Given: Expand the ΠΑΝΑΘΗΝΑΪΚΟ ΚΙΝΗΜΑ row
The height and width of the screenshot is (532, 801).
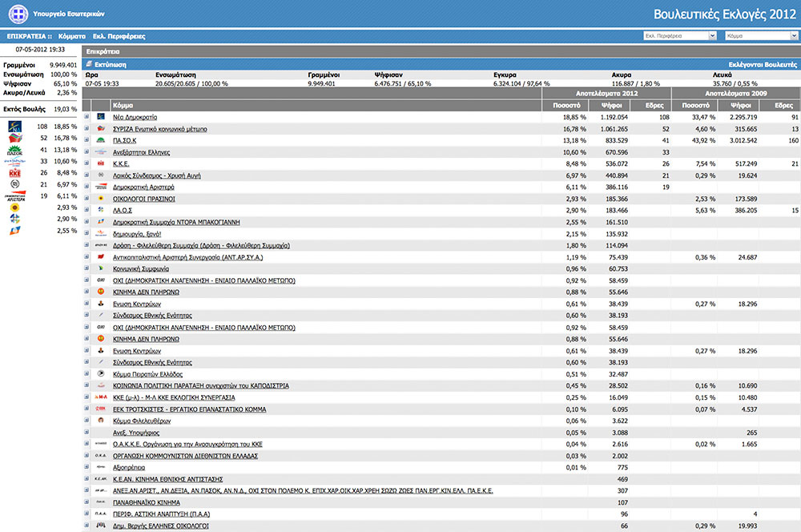Looking at the screenshot, I should point(87,502).
